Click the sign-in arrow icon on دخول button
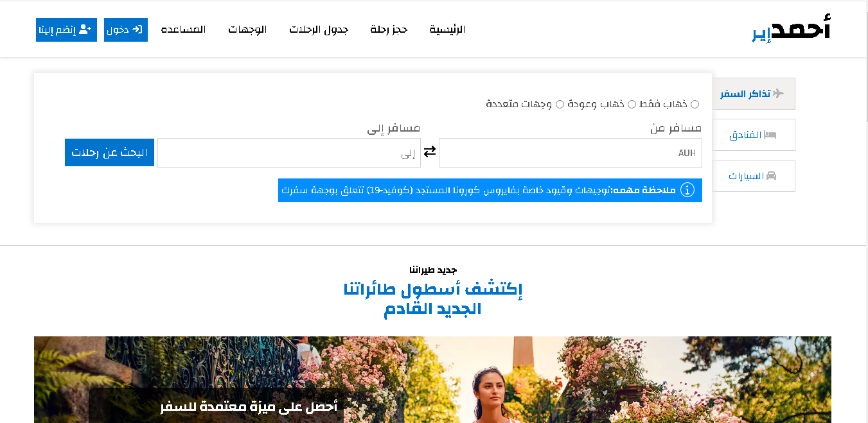The image size is (868, 423). pyautogui.click(x=136, y=30)
